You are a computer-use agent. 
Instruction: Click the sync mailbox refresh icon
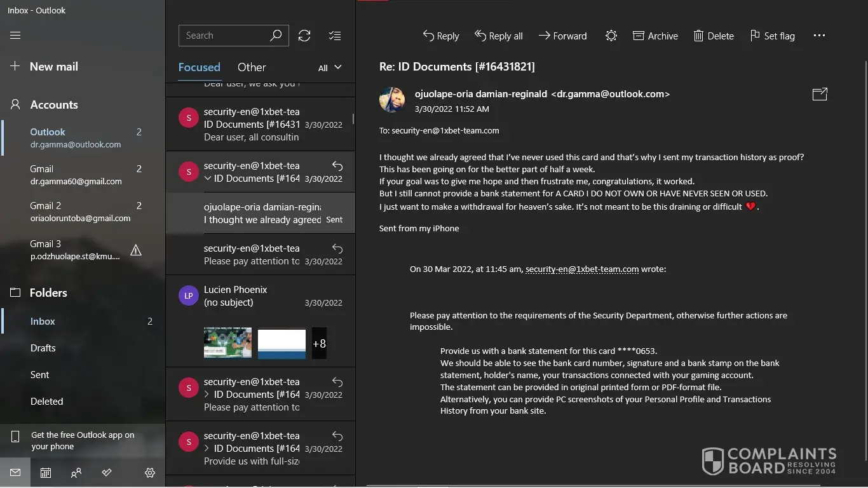tap(304, 36)
